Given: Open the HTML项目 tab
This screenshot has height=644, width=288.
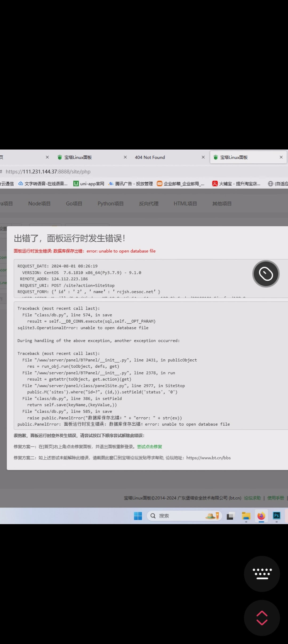Looking at the screenshot, I should 185,203.
